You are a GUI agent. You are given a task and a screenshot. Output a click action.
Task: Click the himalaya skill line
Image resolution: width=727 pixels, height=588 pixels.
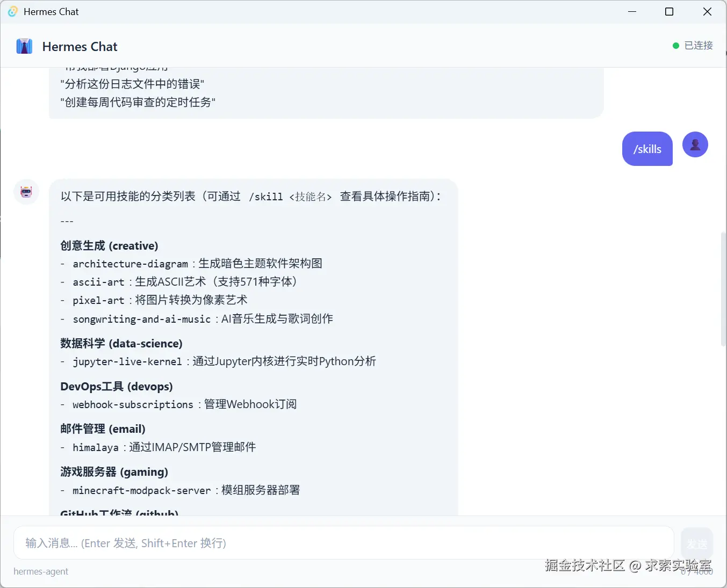159,447
